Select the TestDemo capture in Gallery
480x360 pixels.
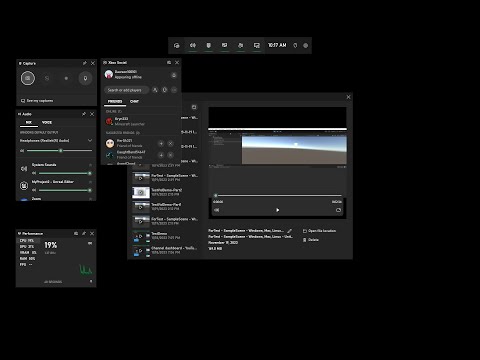tap(165, 236)
